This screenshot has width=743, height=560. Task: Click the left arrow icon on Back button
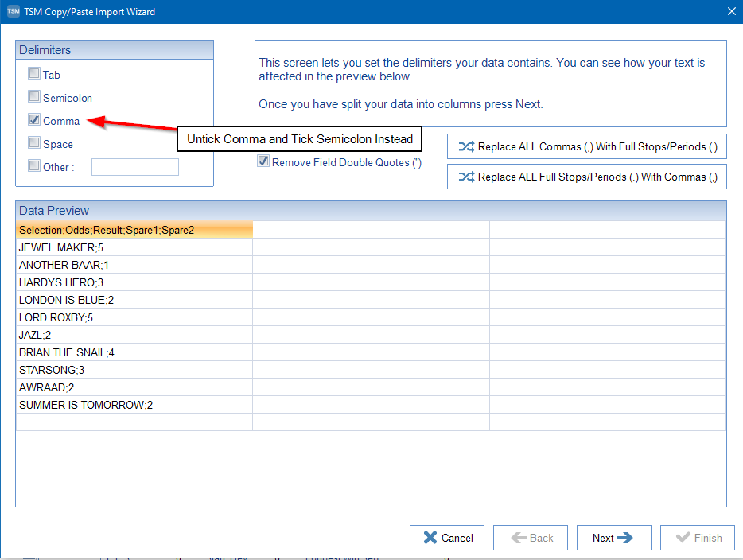(519, 538)
